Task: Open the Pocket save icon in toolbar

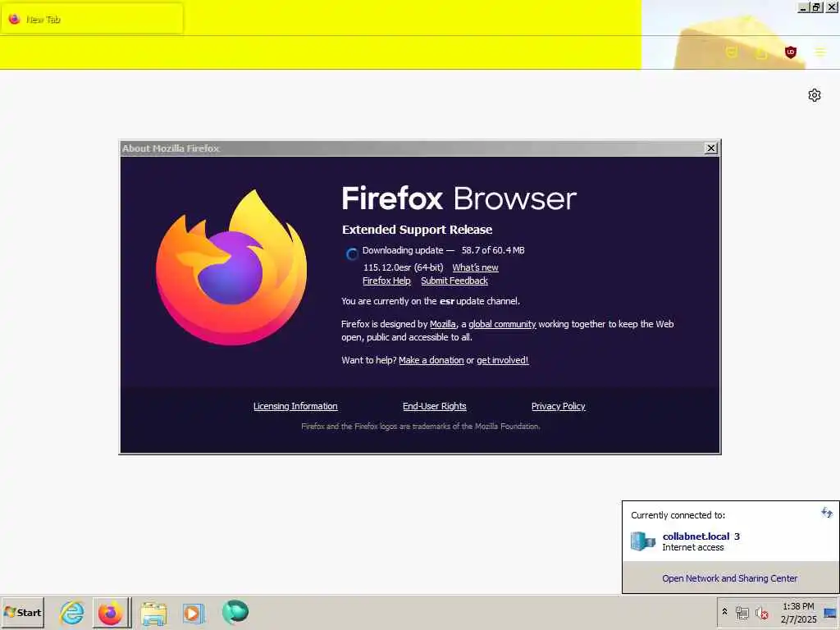Action: 732,52
